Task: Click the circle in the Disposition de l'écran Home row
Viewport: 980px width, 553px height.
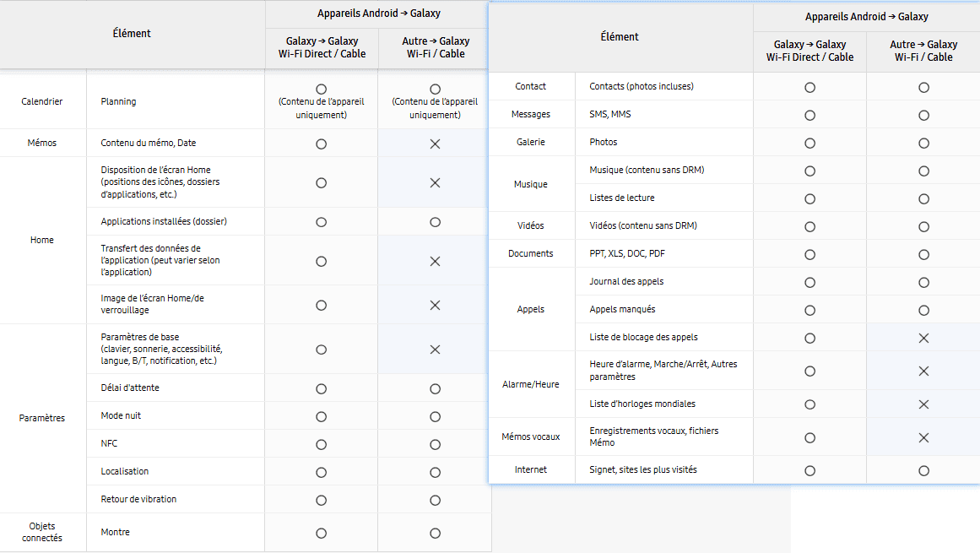Action: click(x=322, y=183)
